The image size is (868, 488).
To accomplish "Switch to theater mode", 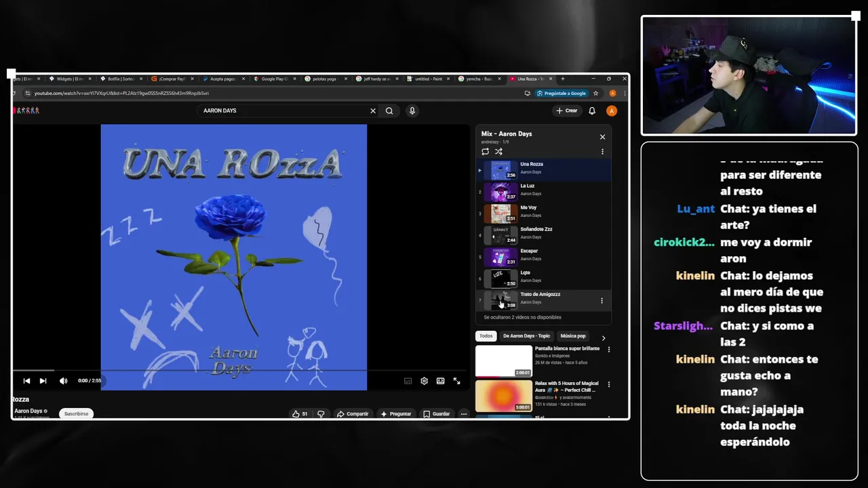I will point(440,381).
